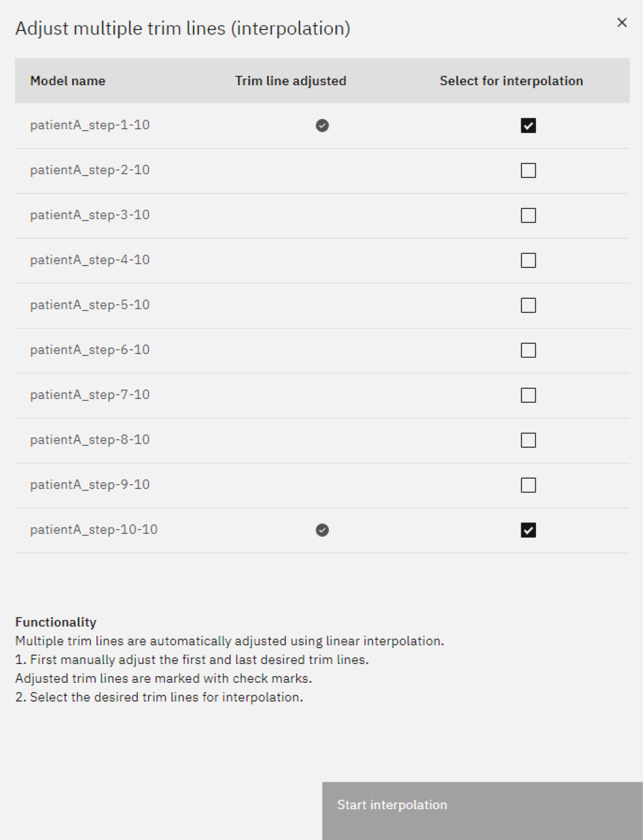The image size is (643, 840).
Task: Click the patientA_step-5-10 model name
Action: coord(90,305)
